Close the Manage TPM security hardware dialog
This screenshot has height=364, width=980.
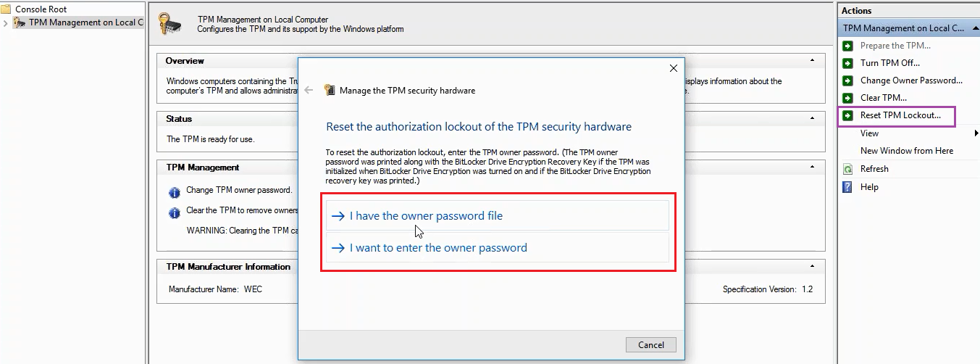[x=673, y=68]
